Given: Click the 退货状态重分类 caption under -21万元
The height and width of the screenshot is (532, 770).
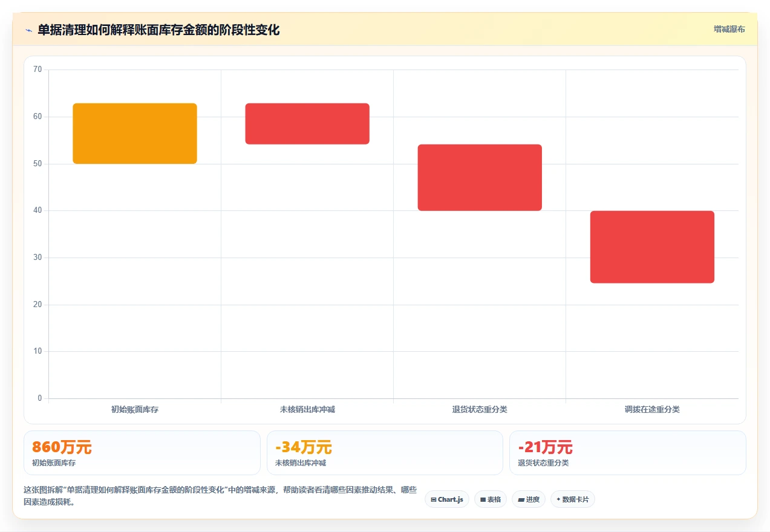Looking at the screenshot, I should 543,463.
